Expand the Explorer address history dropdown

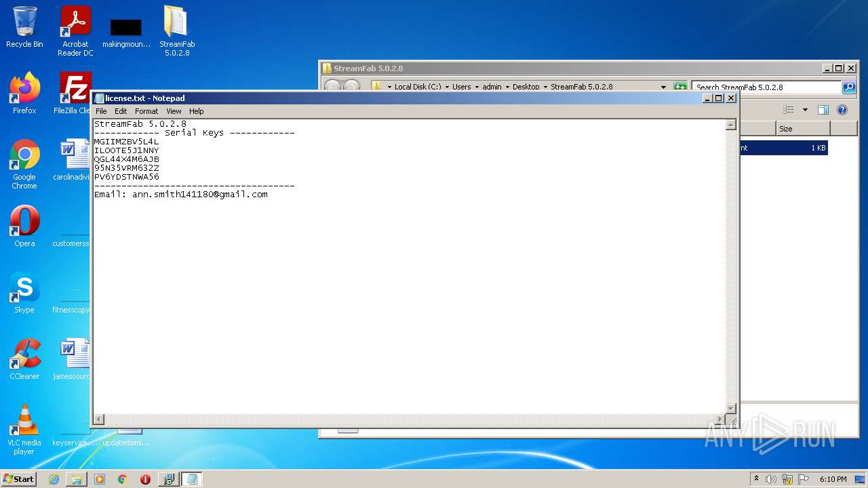coord(663,87)
